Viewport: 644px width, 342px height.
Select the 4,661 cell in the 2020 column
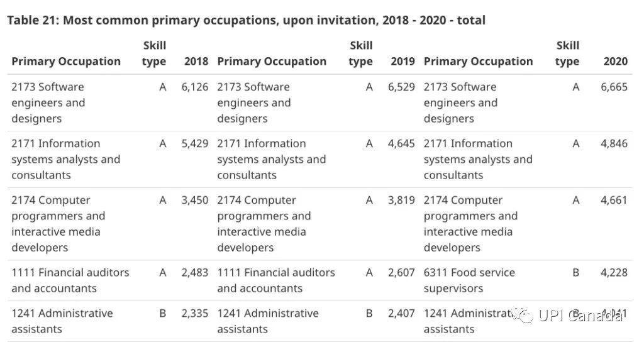(614, 200)
